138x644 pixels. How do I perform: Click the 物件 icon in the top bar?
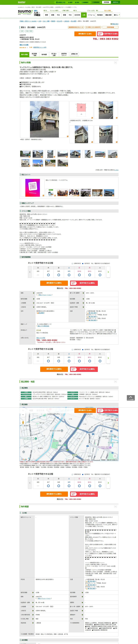tap(70, 2)
